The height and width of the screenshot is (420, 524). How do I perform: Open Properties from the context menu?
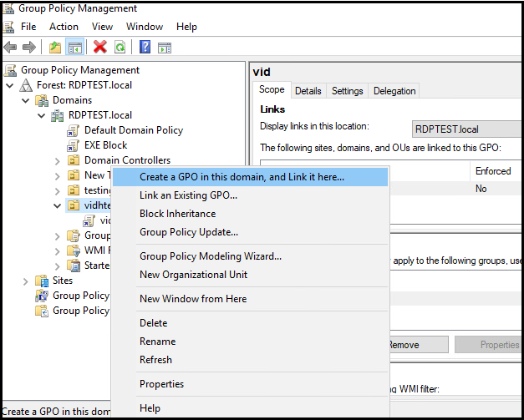pyautogui.click(x=251, y=384)
